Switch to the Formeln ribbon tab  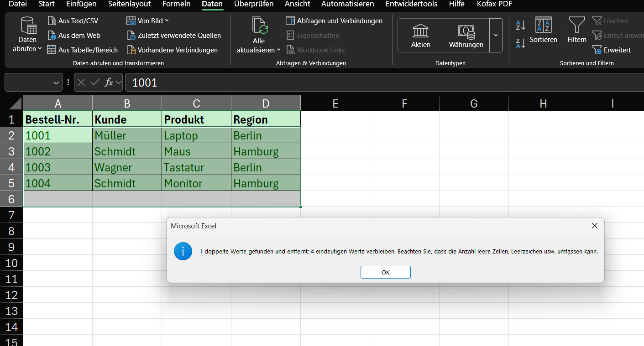pyautogui.click(x=176, y=5)
